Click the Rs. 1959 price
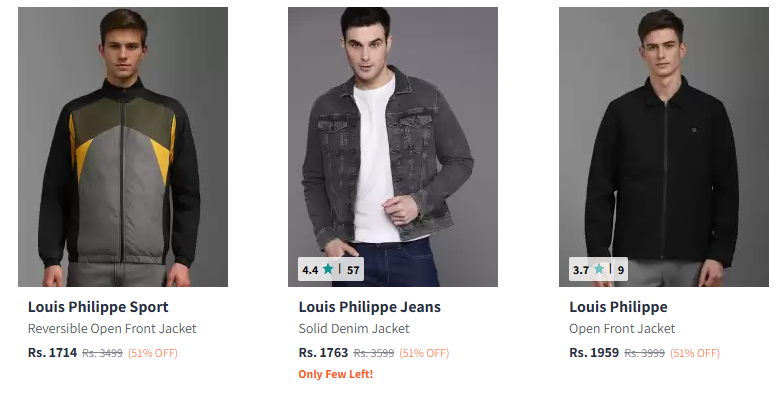The image size is (782, 407). coord(594,352)
